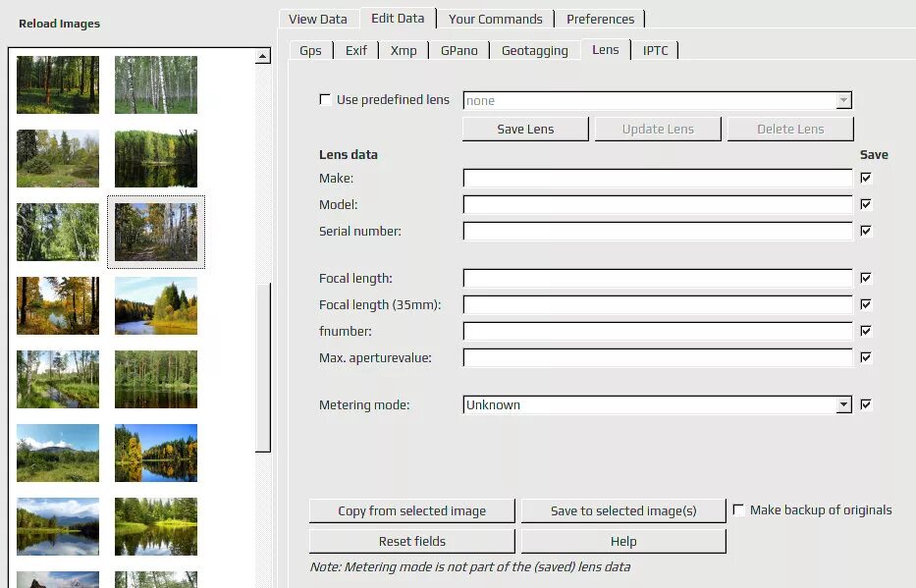This screenshot has width=916, height=588.
Task: Untick the Save checkbox for Focal length
Action: pyautogui.click(x=866, y=278)
